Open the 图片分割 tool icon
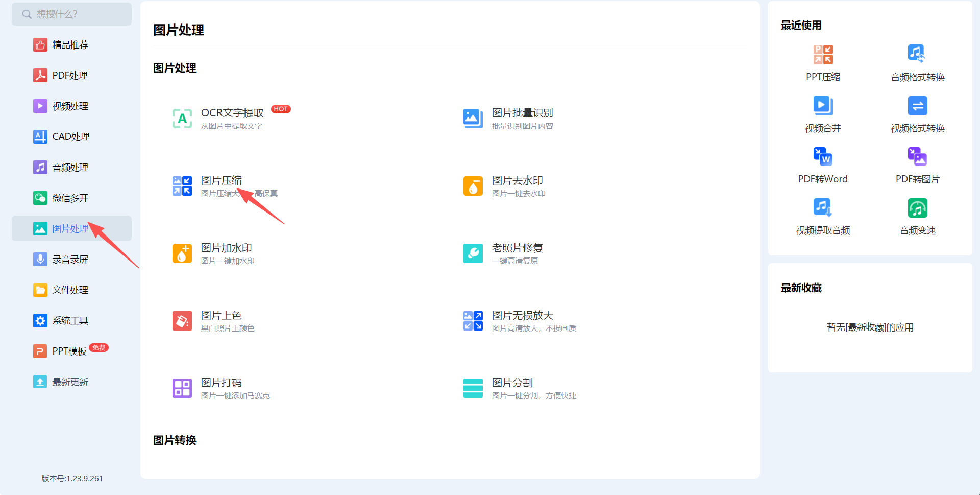The image size is (980, 495). 473,388
